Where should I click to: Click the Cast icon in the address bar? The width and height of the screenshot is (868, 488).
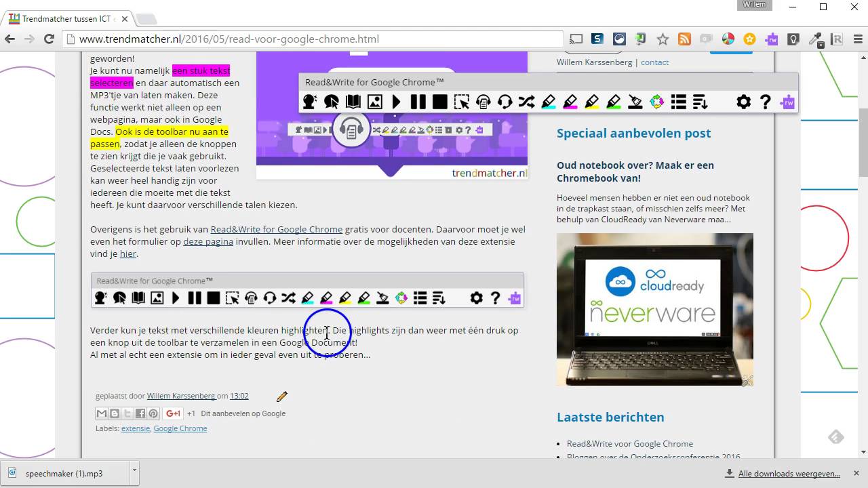point(576,39)
